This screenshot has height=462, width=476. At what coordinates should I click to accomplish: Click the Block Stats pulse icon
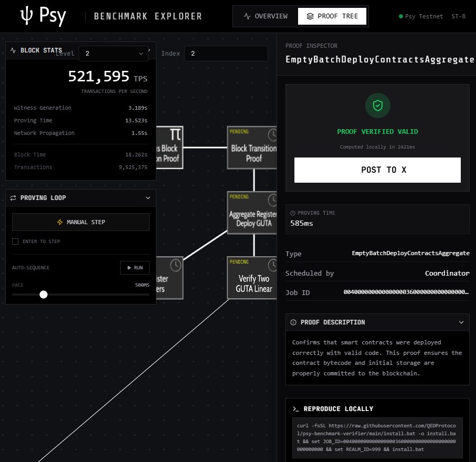[13, 50]
